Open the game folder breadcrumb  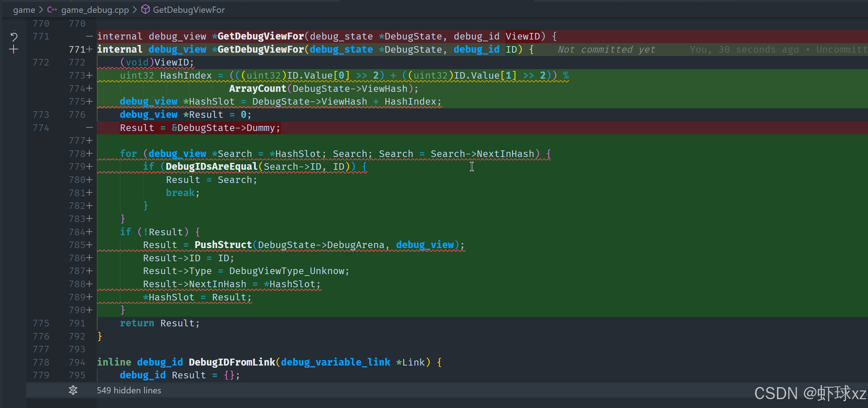pyautogui.click(x=24, y=10)
